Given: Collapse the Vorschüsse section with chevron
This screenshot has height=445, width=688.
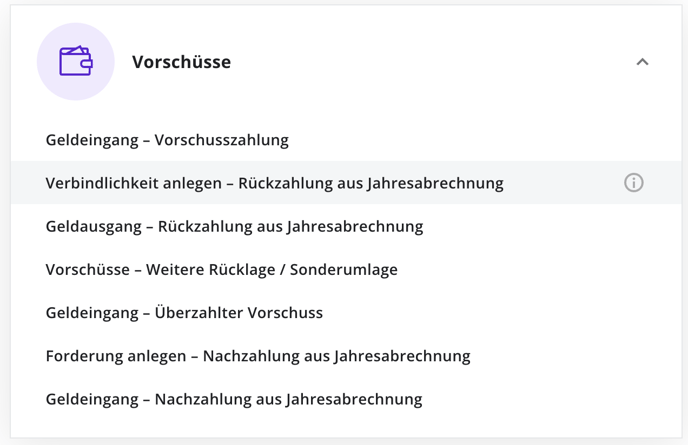Looking at the screenshot, I should click(x=642, y=62).
